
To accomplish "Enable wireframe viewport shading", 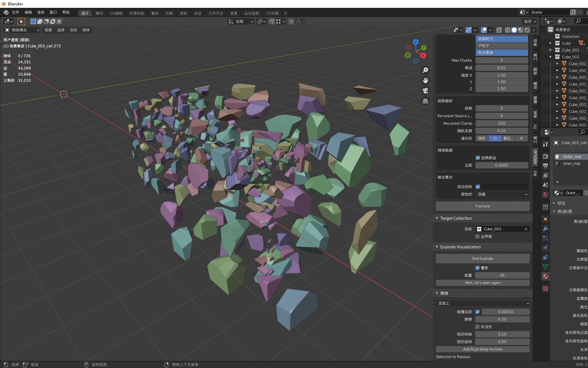I will (x=507, y=30).
